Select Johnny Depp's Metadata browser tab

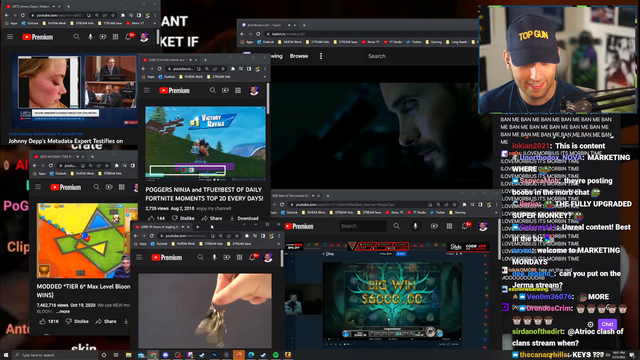[x=33, y=7]
